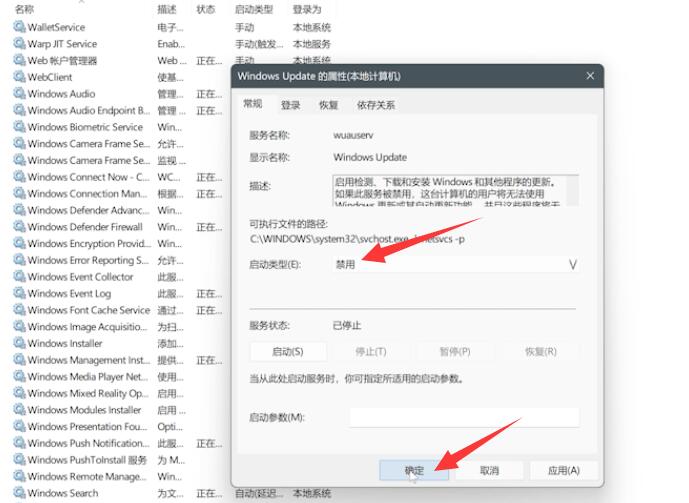Click the icon of Windows Defender Advanced service
Image resolution: width=689 pixels, height=503 pixels.
coord(19,210)
